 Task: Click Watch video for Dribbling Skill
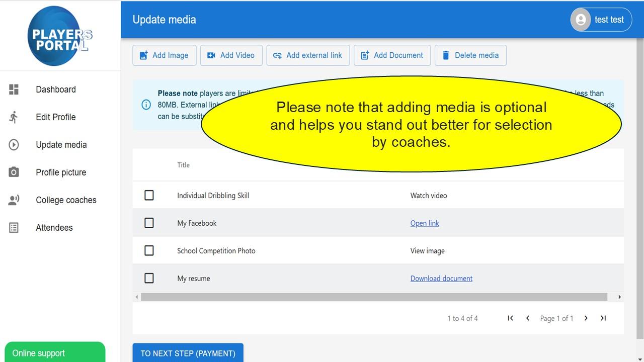429,196
